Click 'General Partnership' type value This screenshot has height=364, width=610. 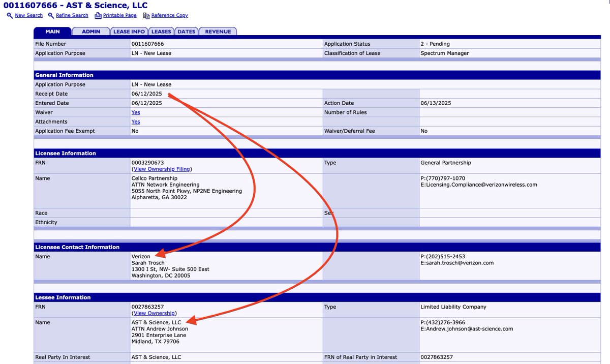point(446,163)
